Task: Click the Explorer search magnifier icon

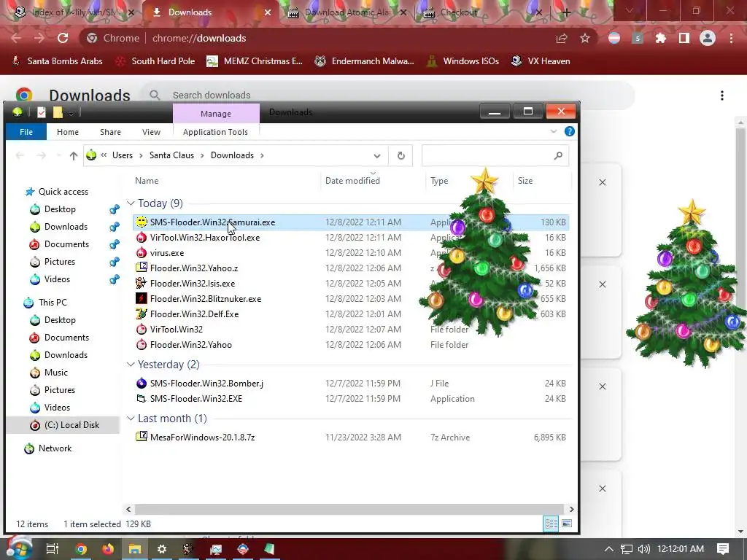Action: [x=558, y=155]
